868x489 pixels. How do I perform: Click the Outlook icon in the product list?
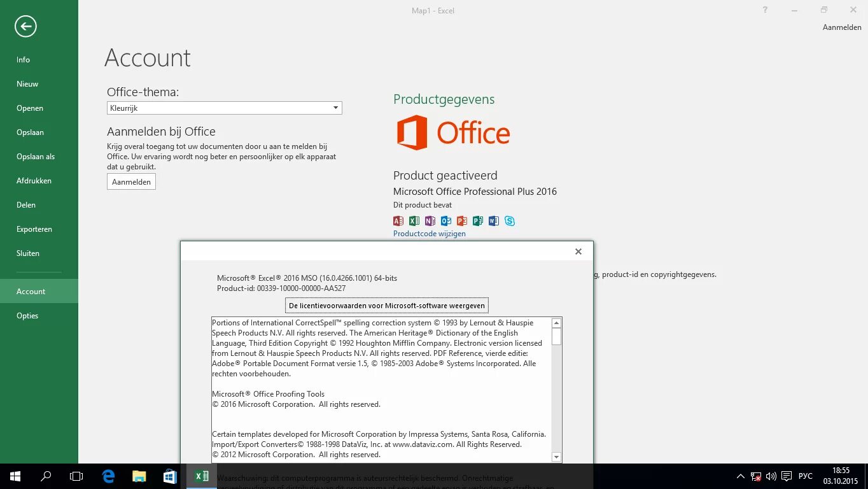[446, 221]
